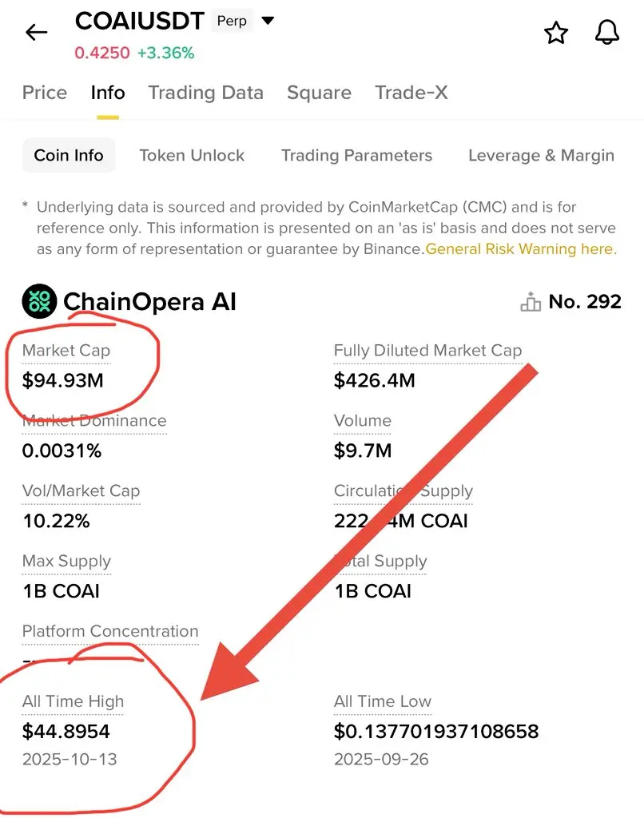
Task: Expand the COAIUSDT pair selector arrow
Action: (x=268, y=21)
